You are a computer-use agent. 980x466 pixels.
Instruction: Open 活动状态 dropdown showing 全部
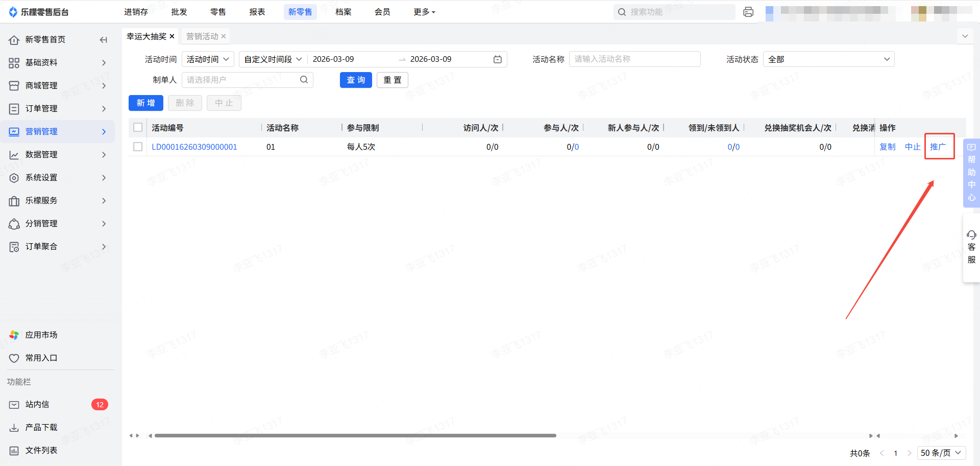coord(828,59)
